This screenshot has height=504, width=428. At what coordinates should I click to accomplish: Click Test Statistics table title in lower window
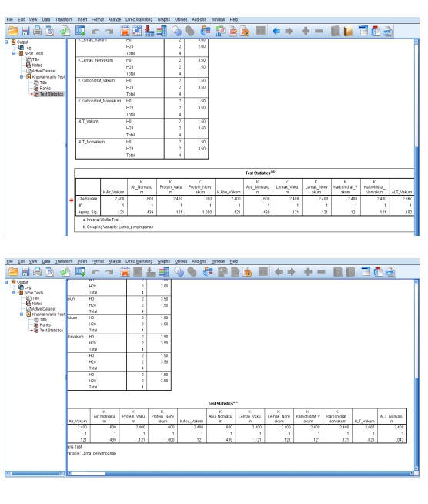click(222, 403)
